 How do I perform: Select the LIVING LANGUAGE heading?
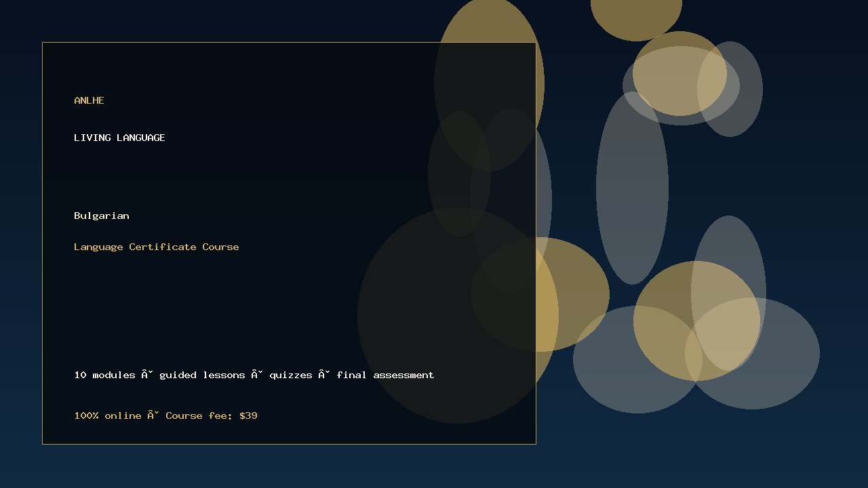pos(119,138)
